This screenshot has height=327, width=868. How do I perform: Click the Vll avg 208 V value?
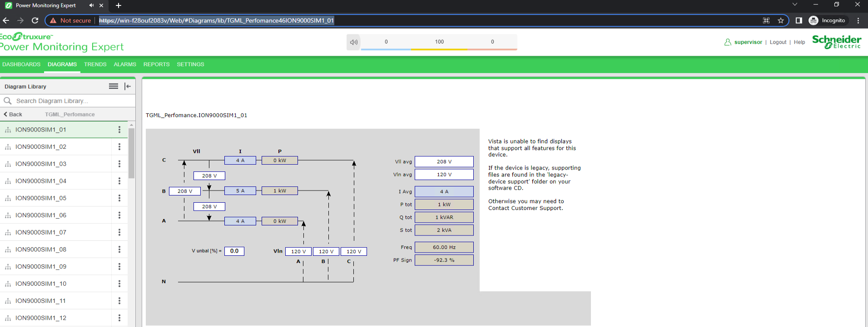pos(444,161)
